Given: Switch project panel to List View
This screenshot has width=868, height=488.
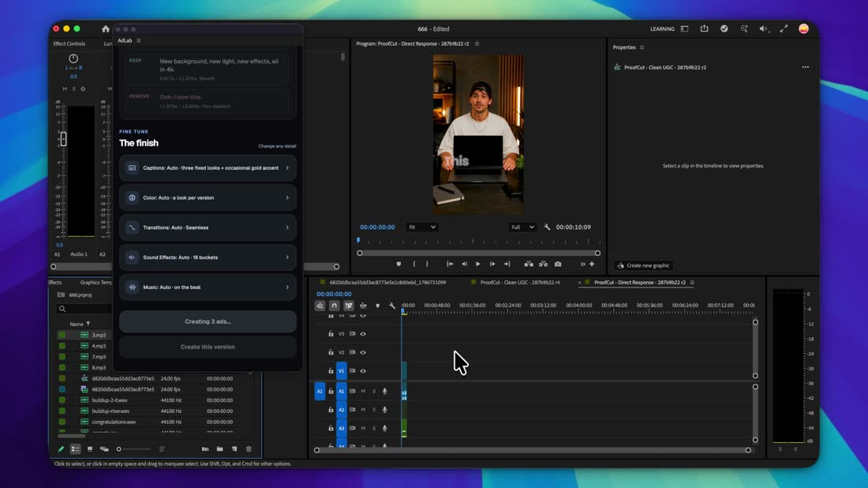Looking at the screenshot, I should (x=75, y=449).
